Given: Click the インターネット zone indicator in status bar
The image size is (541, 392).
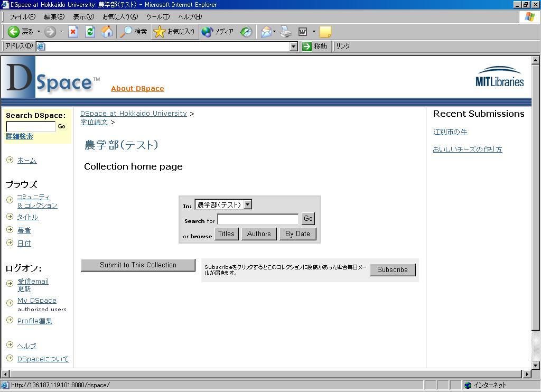Looking at the screenshot, I should coord(486,385).
